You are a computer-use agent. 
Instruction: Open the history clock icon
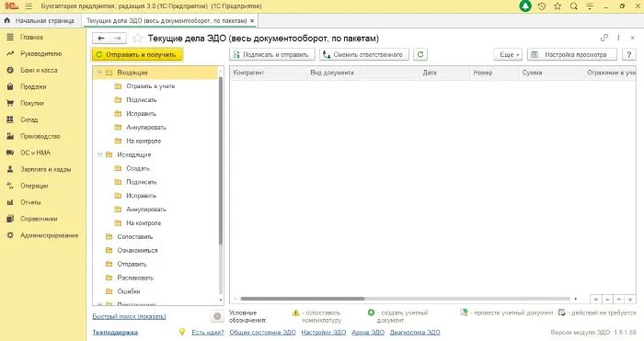[542, 6]
